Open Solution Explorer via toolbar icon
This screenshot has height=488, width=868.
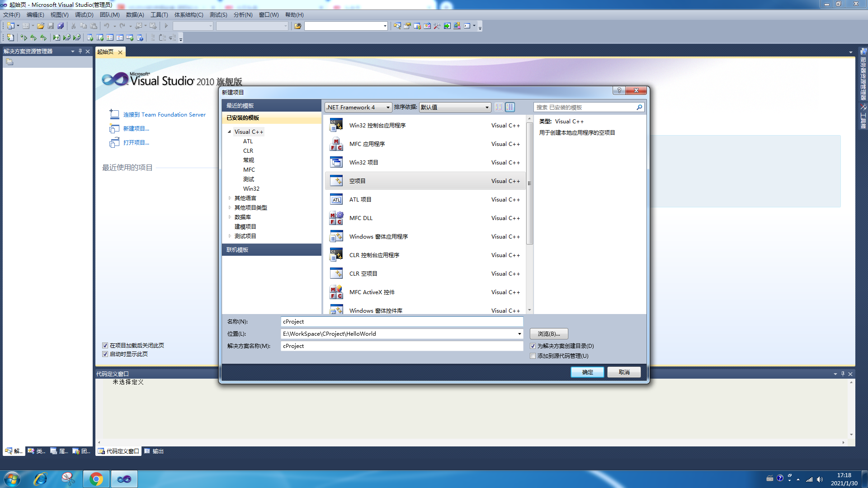[397, 26]
